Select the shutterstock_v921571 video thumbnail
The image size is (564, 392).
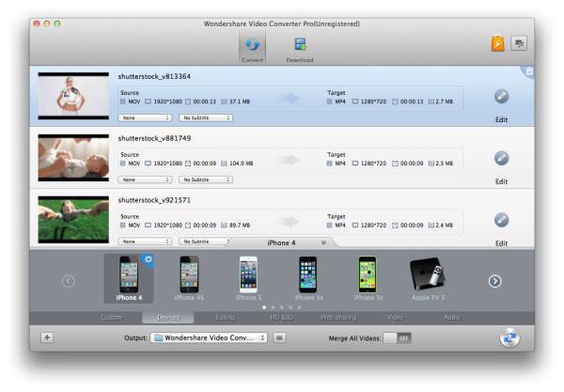(73, 219)
